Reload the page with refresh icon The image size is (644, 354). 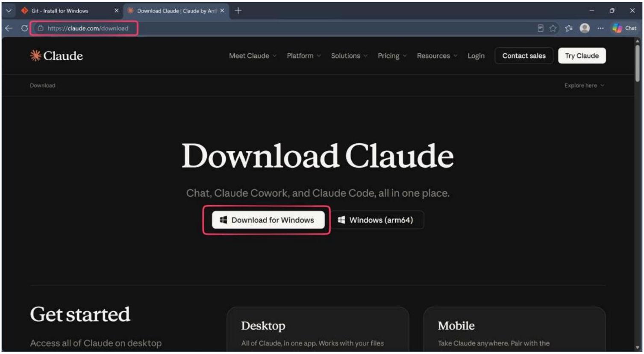[24, 28]
